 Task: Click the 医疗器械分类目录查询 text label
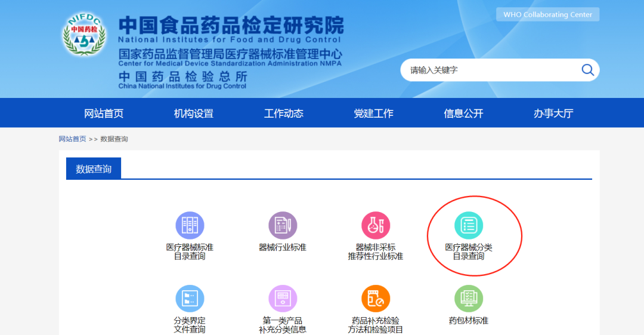coord(469,251)
